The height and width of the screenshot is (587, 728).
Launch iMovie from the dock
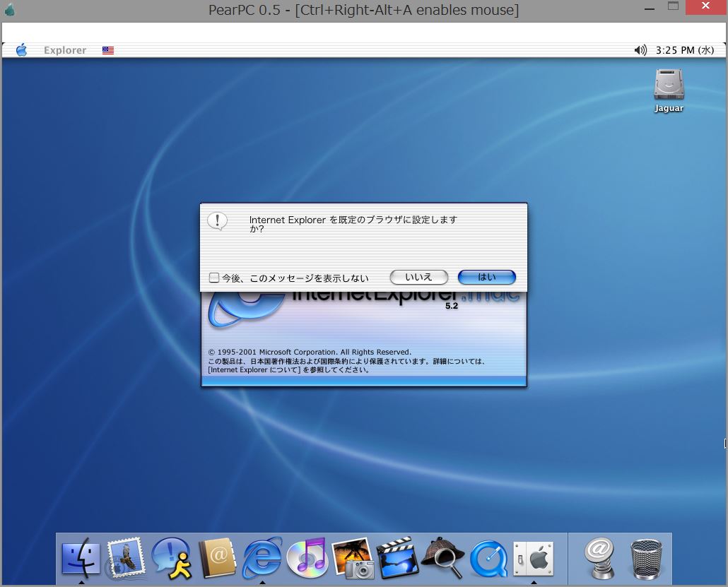397,558
